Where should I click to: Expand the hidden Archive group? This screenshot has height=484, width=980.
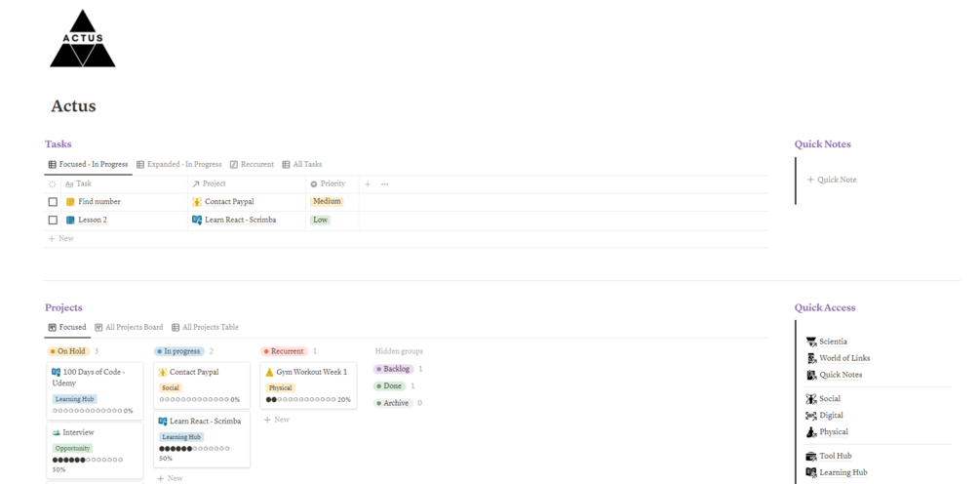tap(394, 403)
